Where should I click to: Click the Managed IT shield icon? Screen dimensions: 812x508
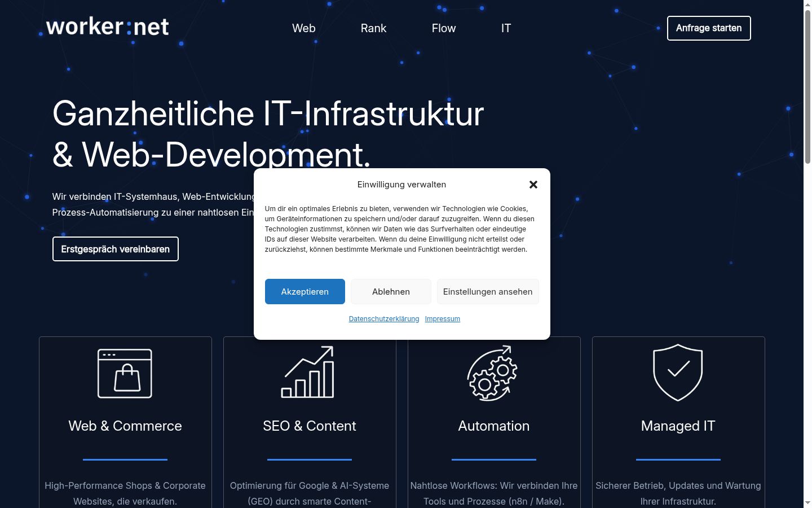678,373
